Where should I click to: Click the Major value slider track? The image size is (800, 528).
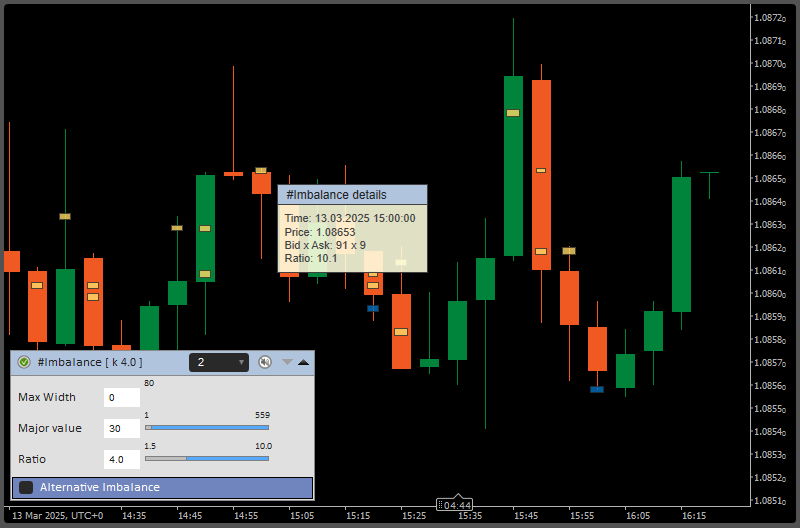click(x=207, y=428)
